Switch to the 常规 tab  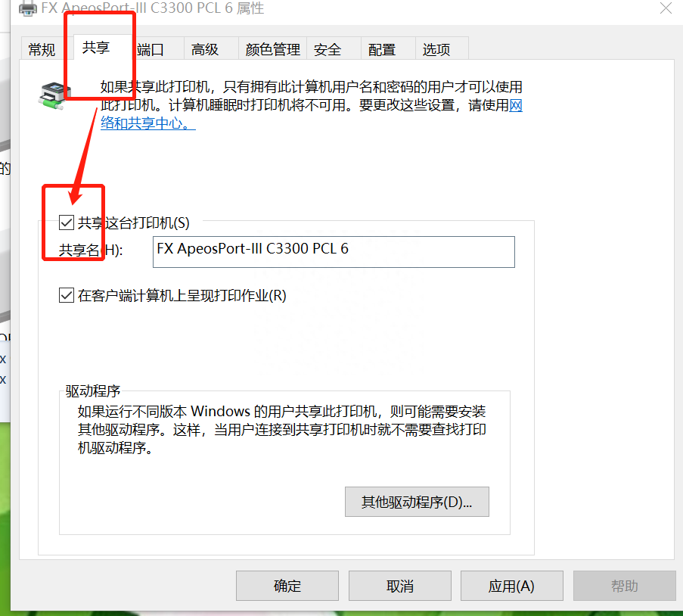click(x=42, y=50)
